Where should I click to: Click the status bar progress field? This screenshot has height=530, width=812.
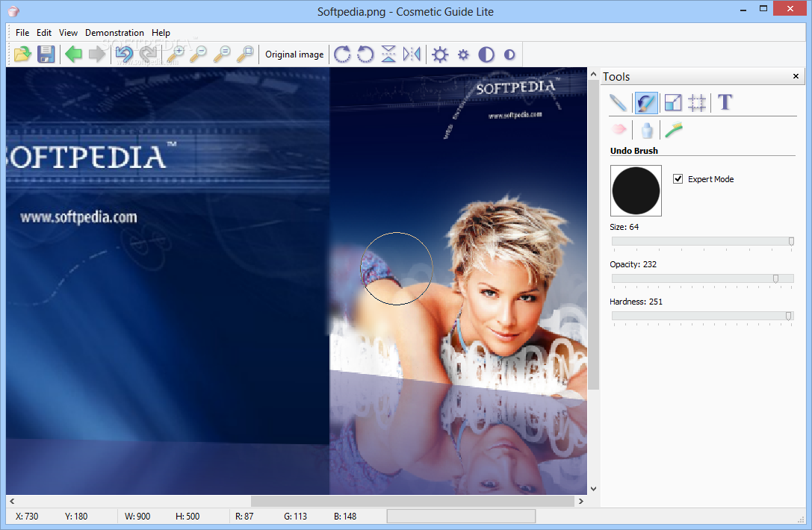click(x=461, y=516)
